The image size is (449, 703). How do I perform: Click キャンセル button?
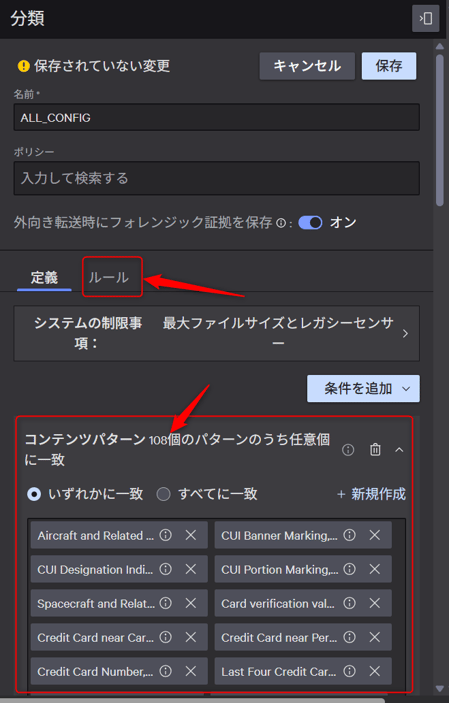(307, 66)
